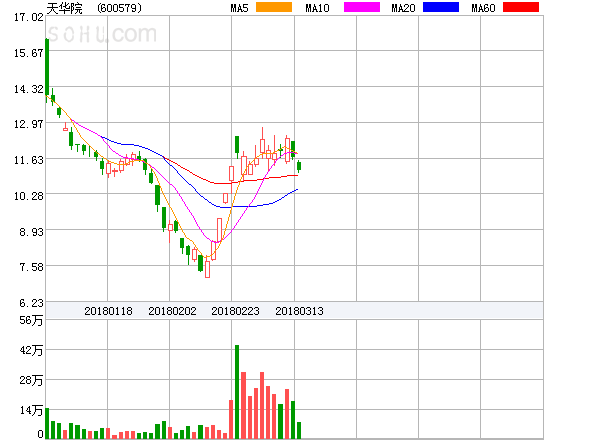This screenshot has width=600, height=440.
Task: Click the blue MA20 legend swatch
Action: pyautogui.click(x=441, y=7)
